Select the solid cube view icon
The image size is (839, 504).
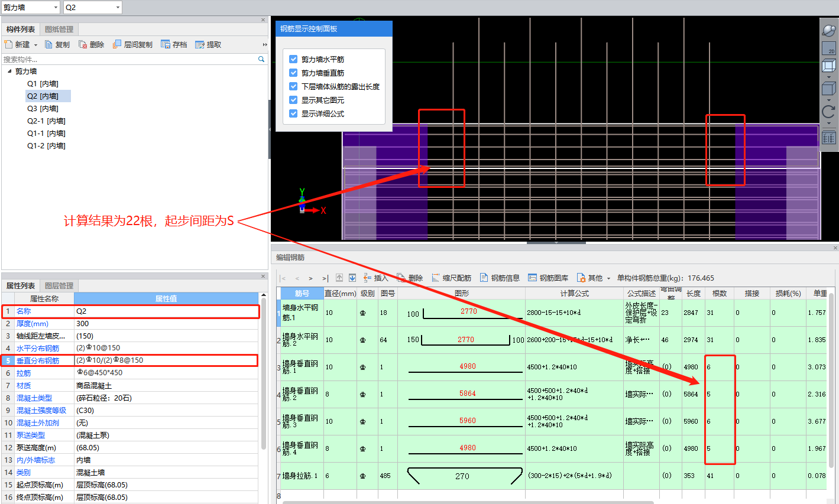click(x=829, y=89)
